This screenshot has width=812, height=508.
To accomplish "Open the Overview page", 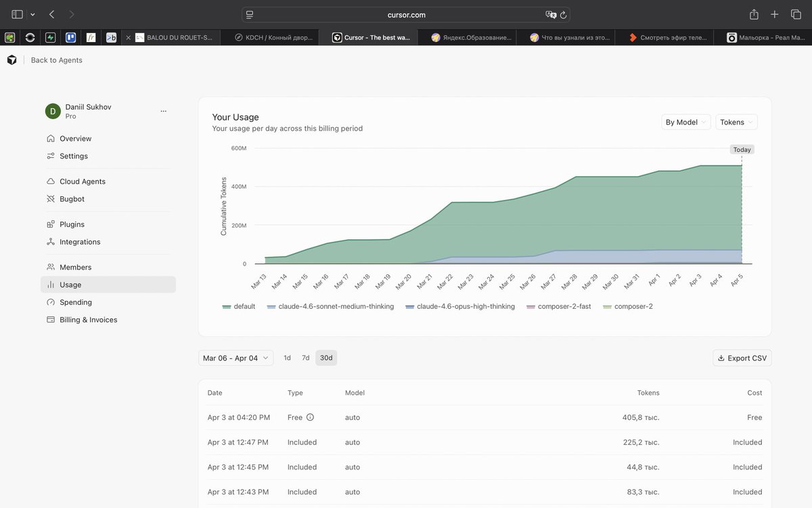I will pyautogui.click(x=108, y=138).
